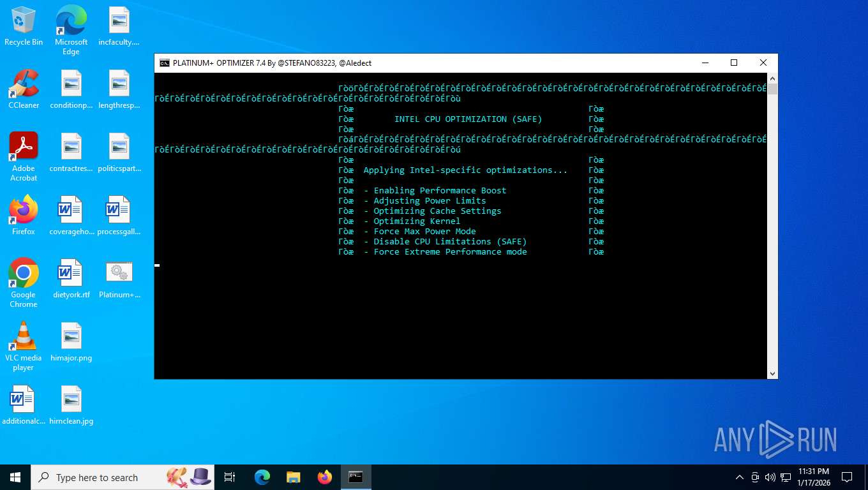Click the 'Adjusting Power Limits' line
This screenshot has width=868, height=490.
(424, 201)
